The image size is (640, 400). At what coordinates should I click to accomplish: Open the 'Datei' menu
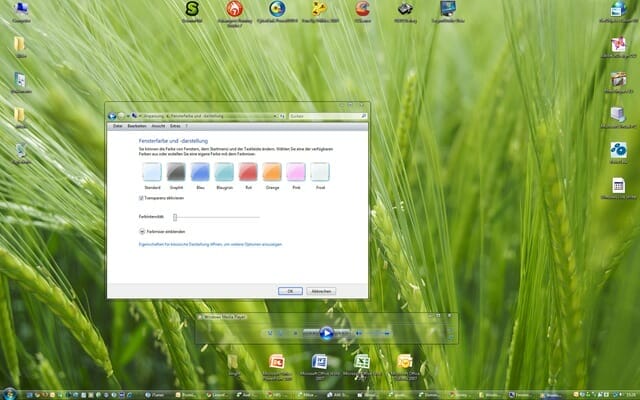click(x=117, y=126)
